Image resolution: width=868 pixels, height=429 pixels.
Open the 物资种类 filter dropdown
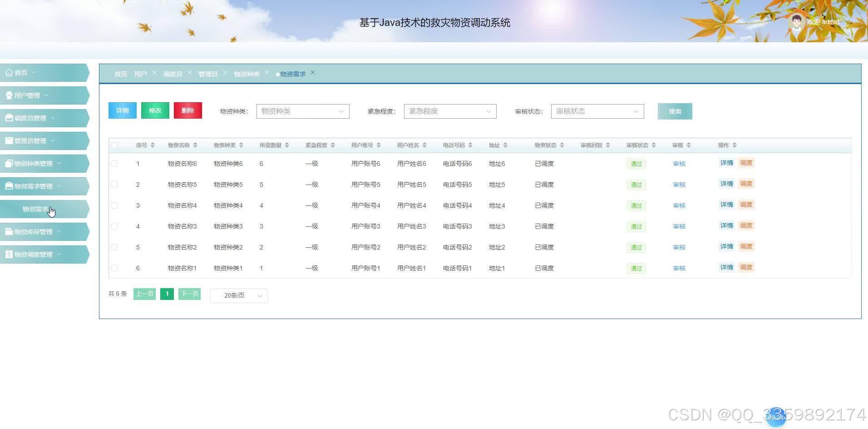[303, 111]
